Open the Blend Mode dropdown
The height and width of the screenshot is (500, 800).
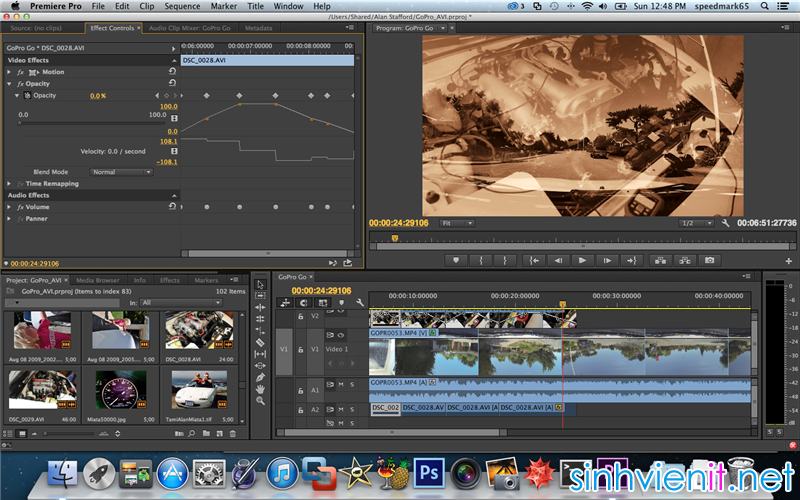tap(121, 172)
